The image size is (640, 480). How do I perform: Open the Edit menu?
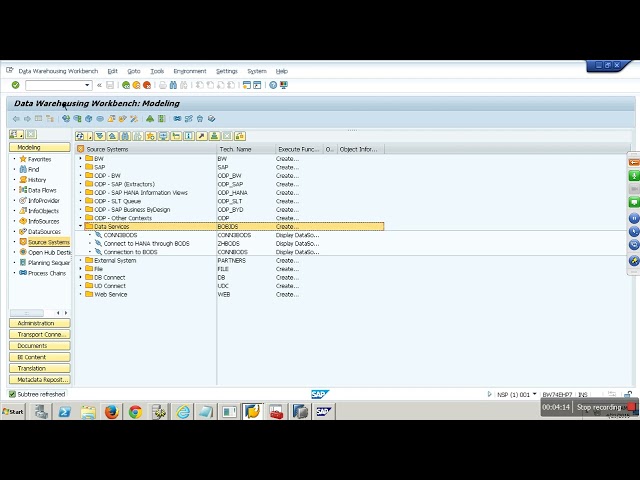coord(112,71)
